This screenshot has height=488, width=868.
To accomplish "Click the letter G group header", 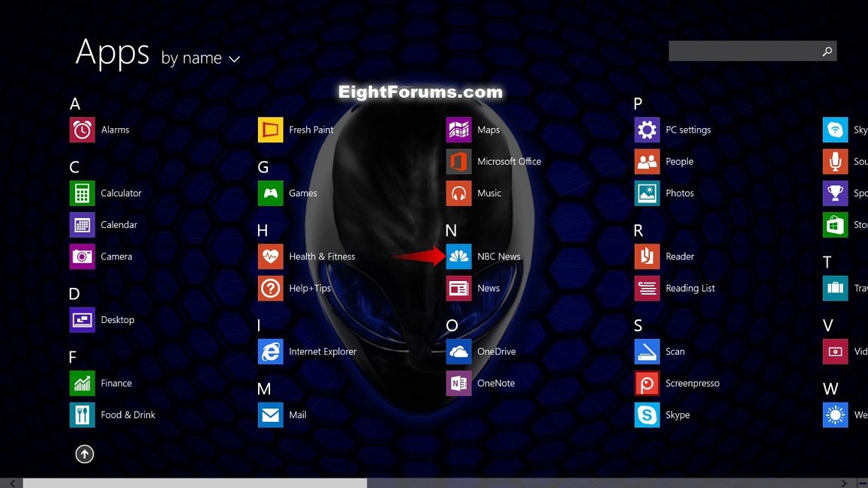I will [x=263, y=167].
